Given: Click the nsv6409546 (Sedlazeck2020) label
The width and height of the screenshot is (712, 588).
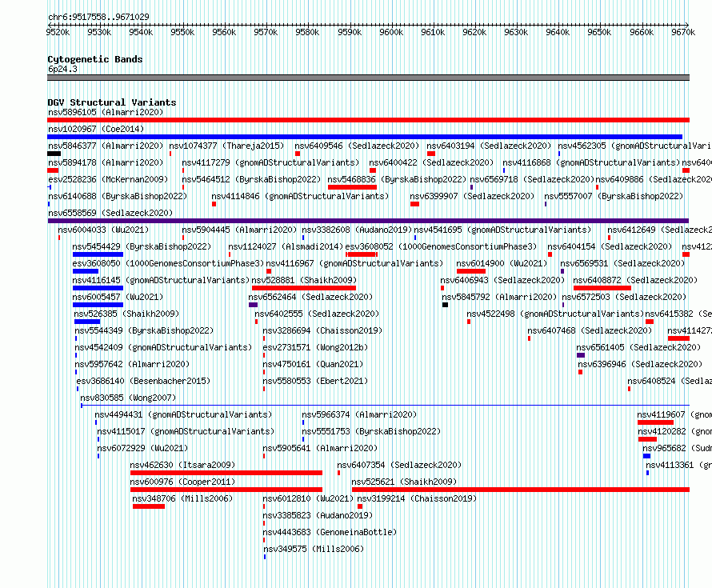Looking at the screenshot, I should click(x=357, y=146).
